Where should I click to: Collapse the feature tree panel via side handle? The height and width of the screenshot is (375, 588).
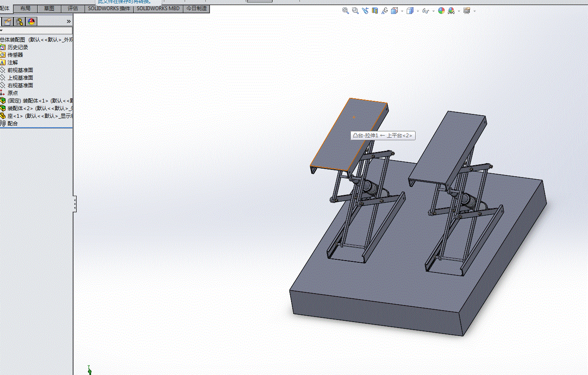(x=75, y=204)
